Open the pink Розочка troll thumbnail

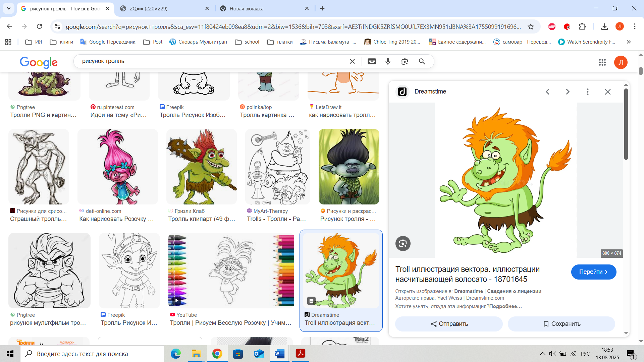click(x=118, y=167)
